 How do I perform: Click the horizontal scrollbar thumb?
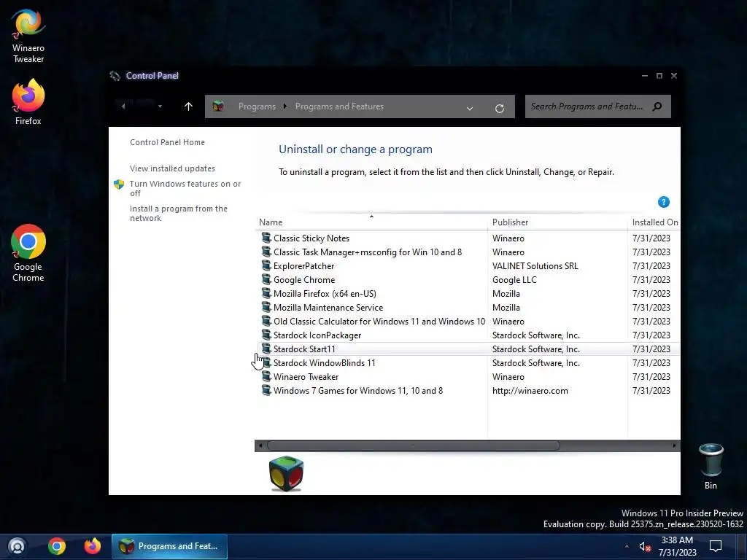coord(413,446)
